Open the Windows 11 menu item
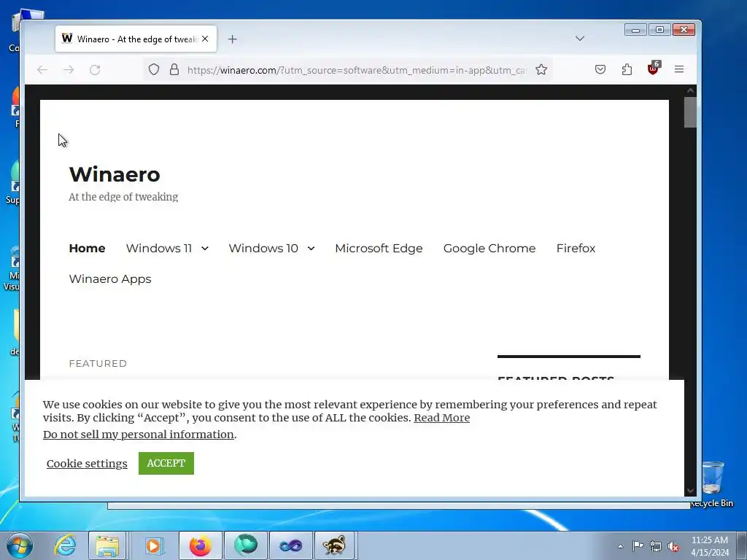Image resolution: width=747 pixels, height=560 pixels. 159,248
